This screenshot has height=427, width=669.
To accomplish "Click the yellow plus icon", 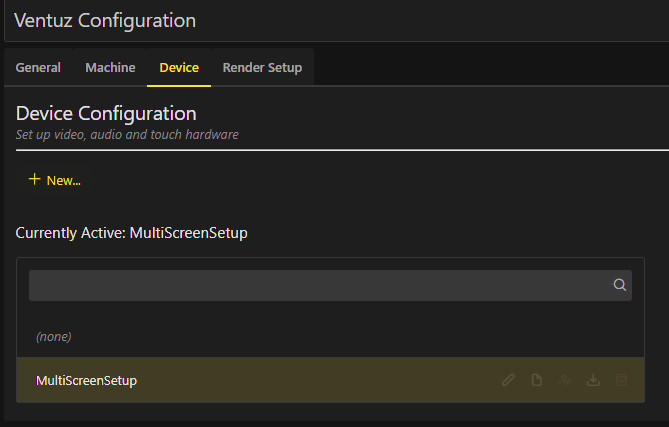I will 35,180.
